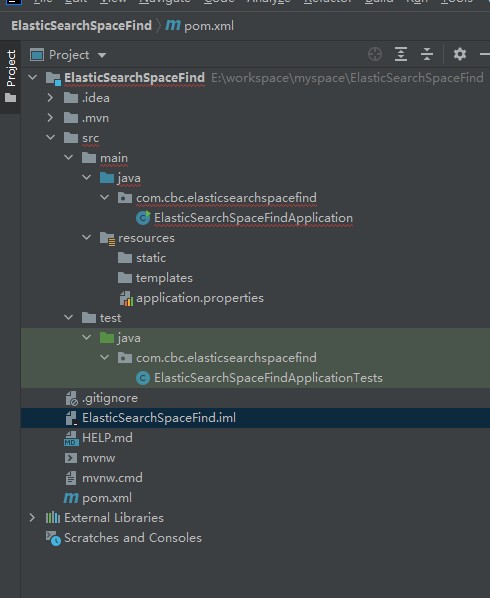Viewport: 490px width, 598px height.
Task: Click the application.properties file icon
Action: (126, 298)
